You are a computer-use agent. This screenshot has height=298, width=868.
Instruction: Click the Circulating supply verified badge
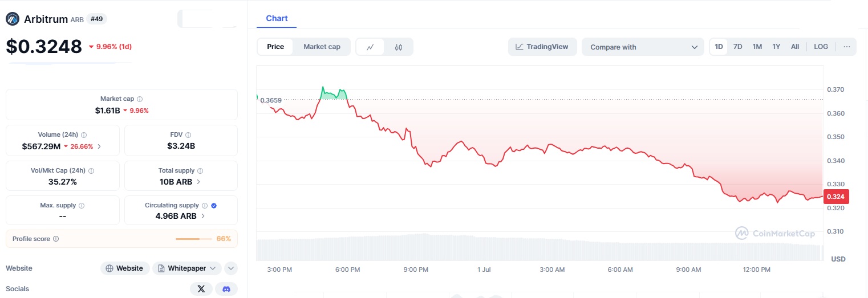tap(214, 205)
